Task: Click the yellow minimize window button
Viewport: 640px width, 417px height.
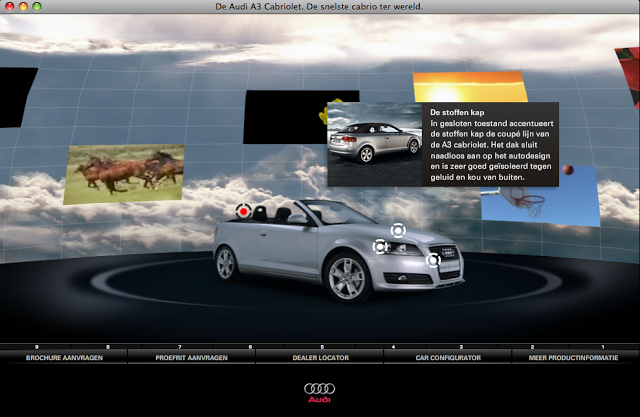Action: click(x=23, y=6)
